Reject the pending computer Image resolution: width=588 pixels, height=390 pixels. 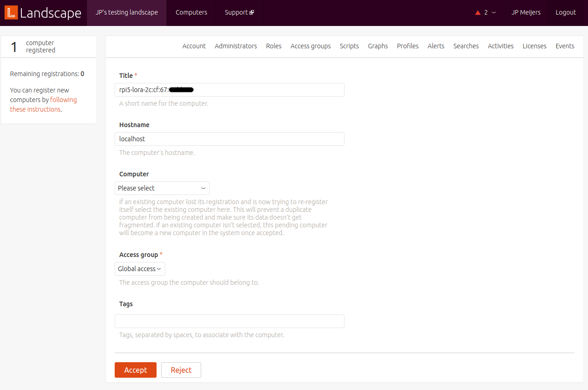tap(181, 370)
